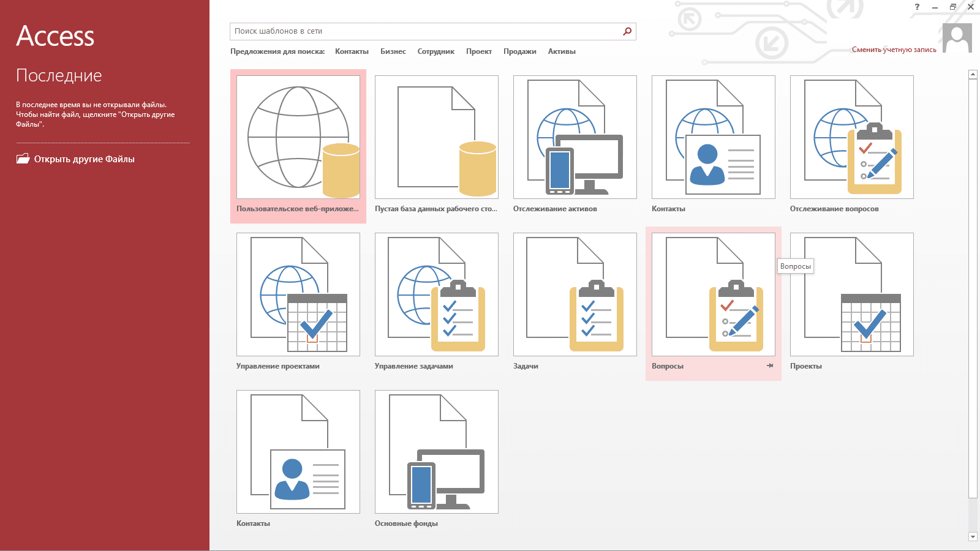Viewport: 980px width, 551px height.
Task: Click the vertical scrollbar thumb
Action: point(973,288)
